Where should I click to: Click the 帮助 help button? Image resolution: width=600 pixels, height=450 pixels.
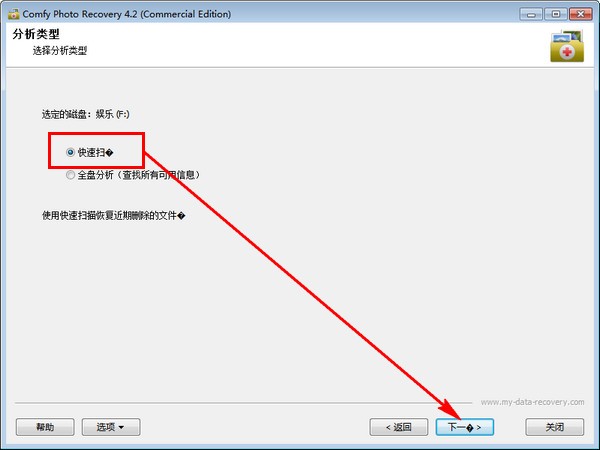point(45,427)
